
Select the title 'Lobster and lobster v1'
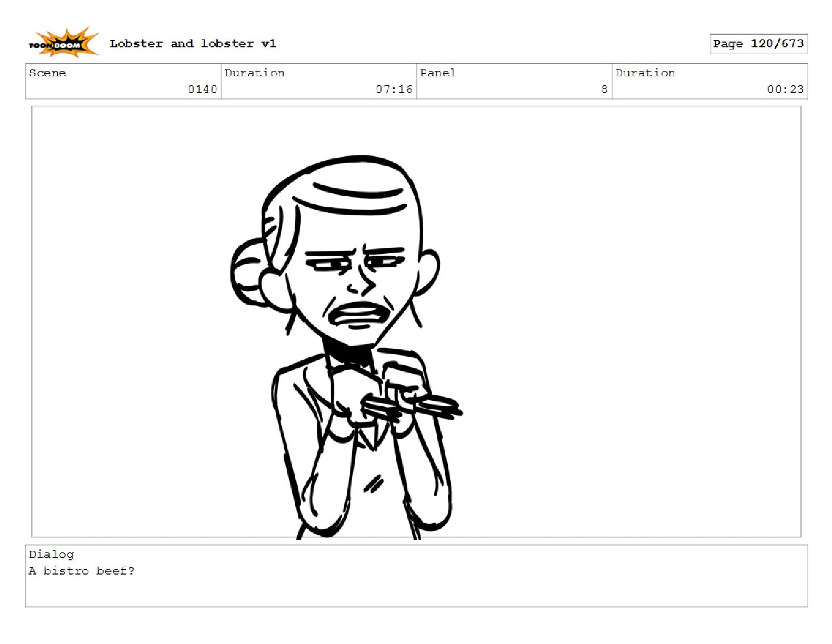[x=193, y=44]
